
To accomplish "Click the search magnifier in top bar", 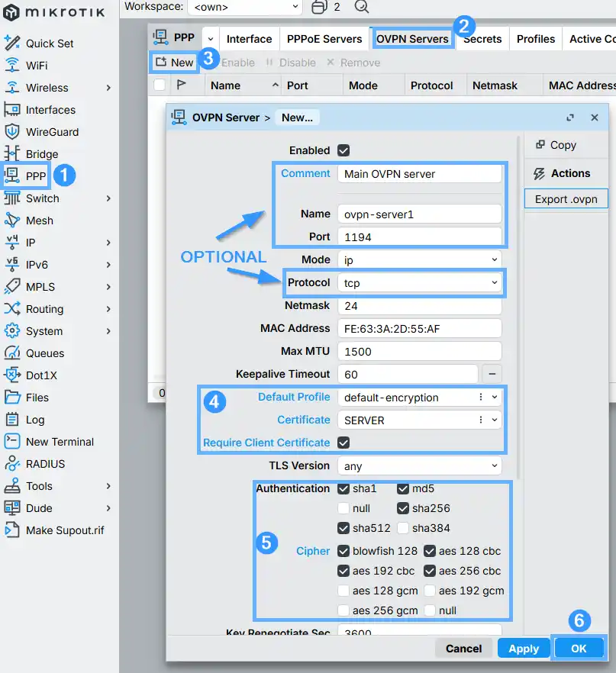I will point(362,6).
